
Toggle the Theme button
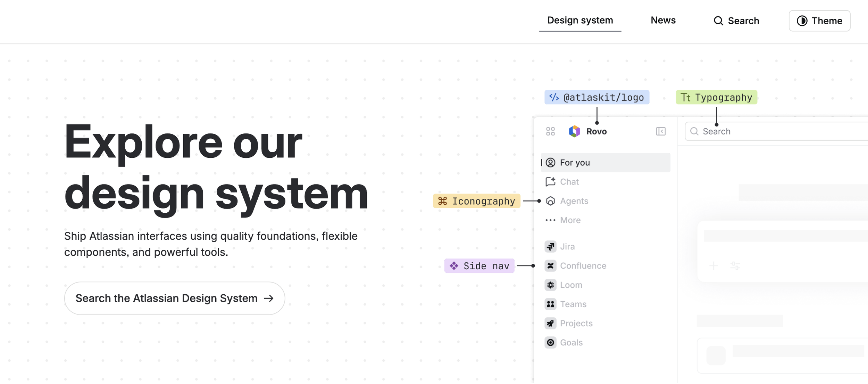819,21
